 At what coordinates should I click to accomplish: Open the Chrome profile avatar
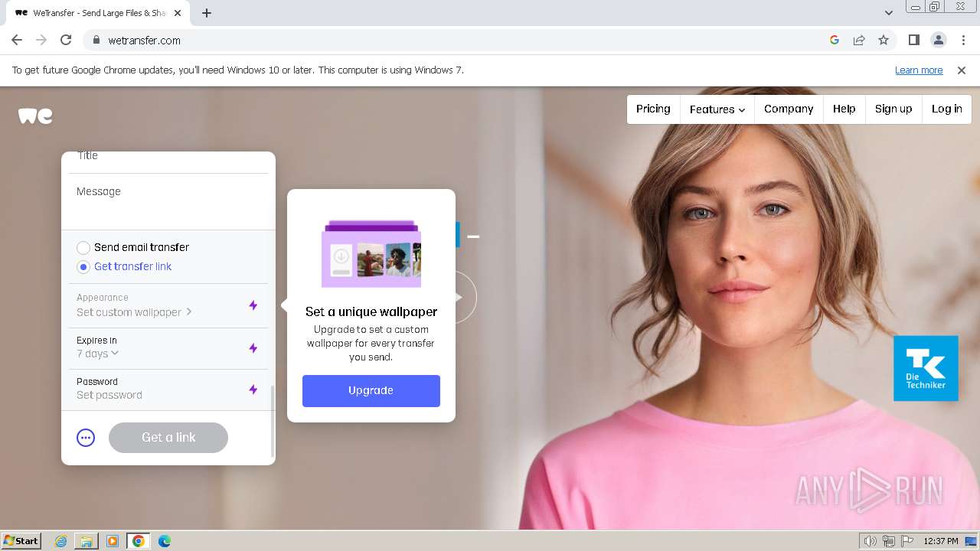coord(938,40)
